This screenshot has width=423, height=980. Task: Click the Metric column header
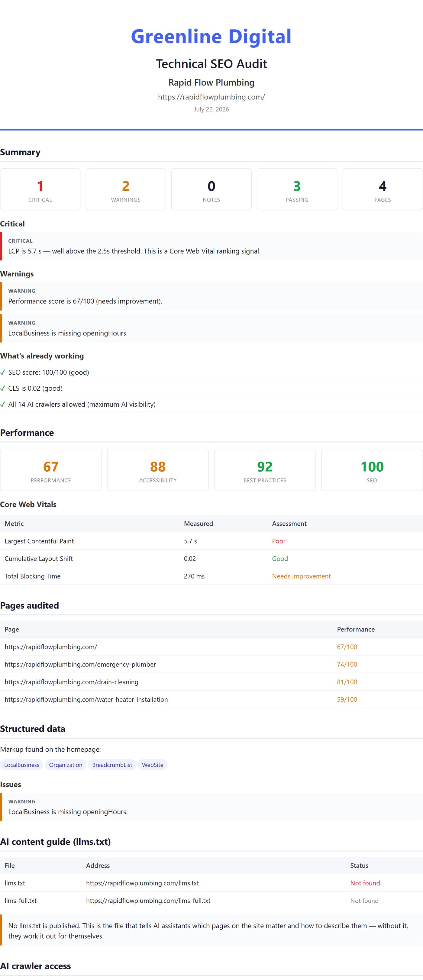[14, 524]
